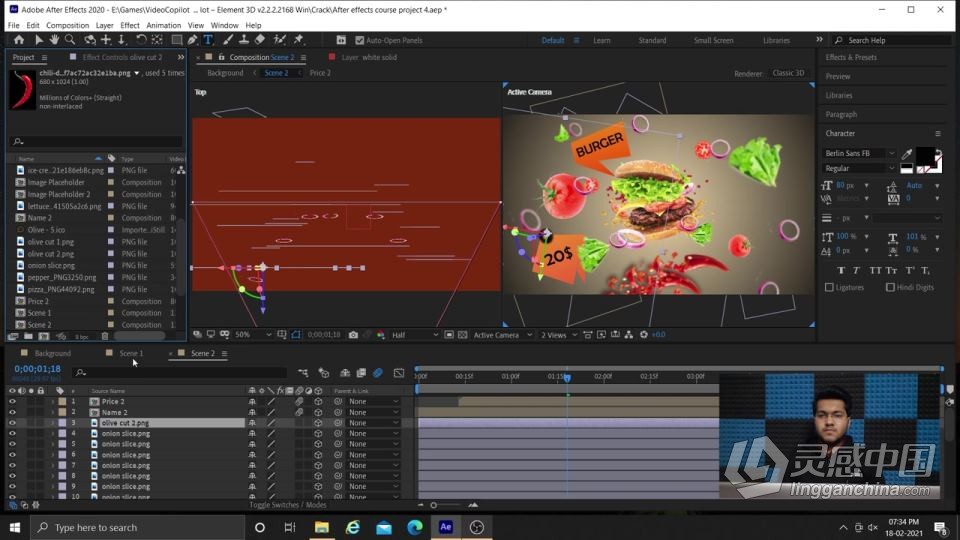
Task: Select the Rotation tool
Action: 141,40
